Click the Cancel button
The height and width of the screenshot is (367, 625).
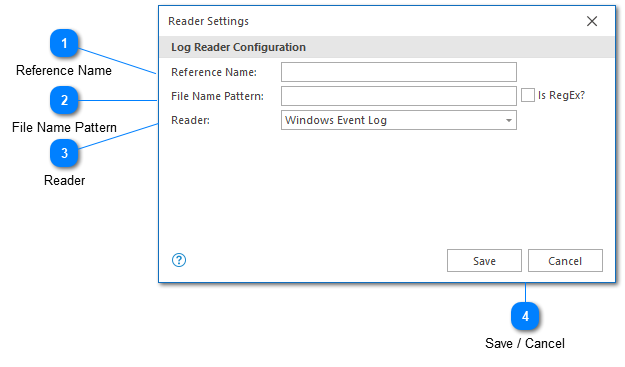[565, 261]
